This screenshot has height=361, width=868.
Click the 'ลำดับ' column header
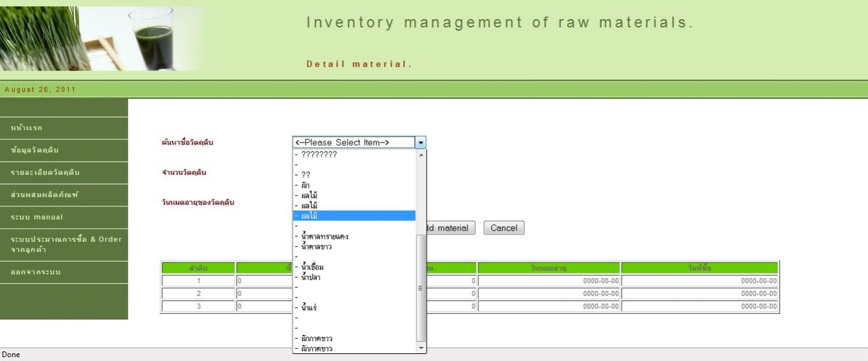[198, 268]
